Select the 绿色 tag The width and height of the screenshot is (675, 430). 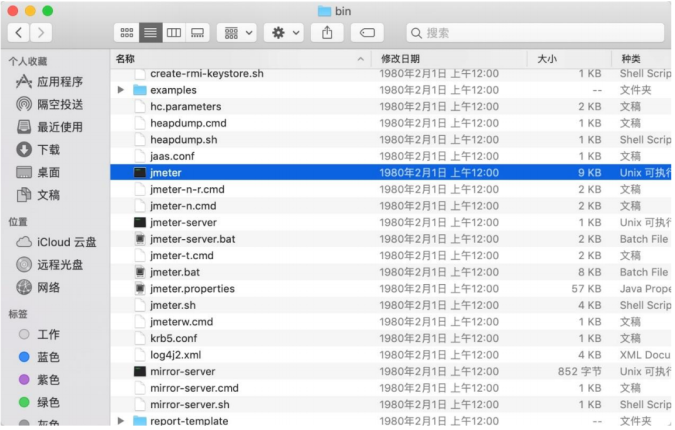click(x=39, y=402)
